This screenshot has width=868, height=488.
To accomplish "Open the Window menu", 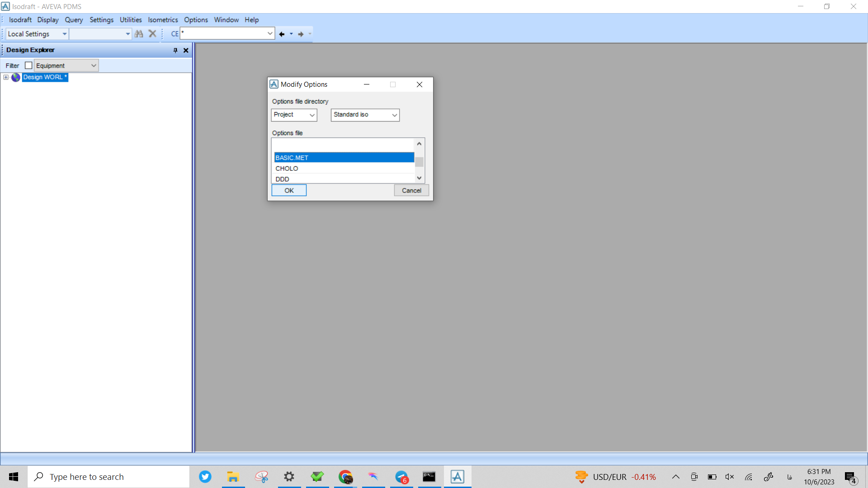I will pos(226,20).
